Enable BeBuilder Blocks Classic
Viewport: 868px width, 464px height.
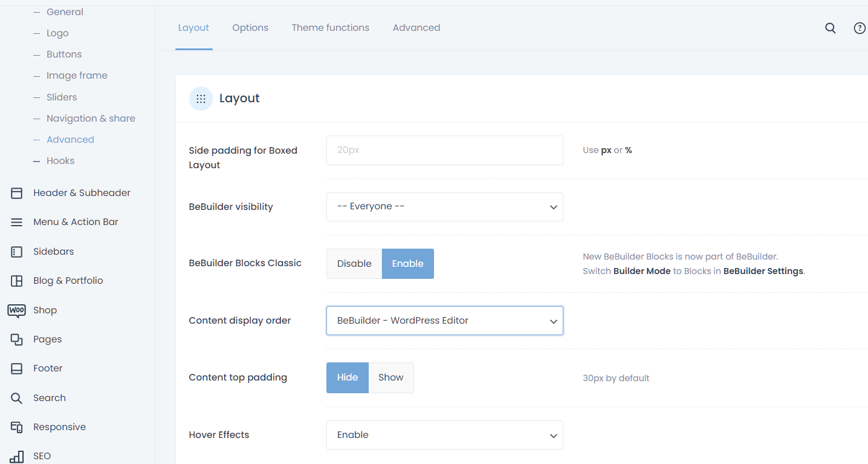click(x=408, y=264)
